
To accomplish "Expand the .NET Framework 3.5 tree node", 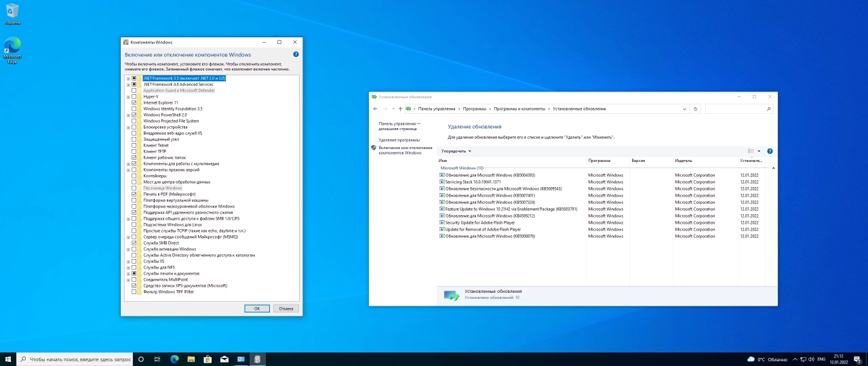I will click(x=127, y=78).
